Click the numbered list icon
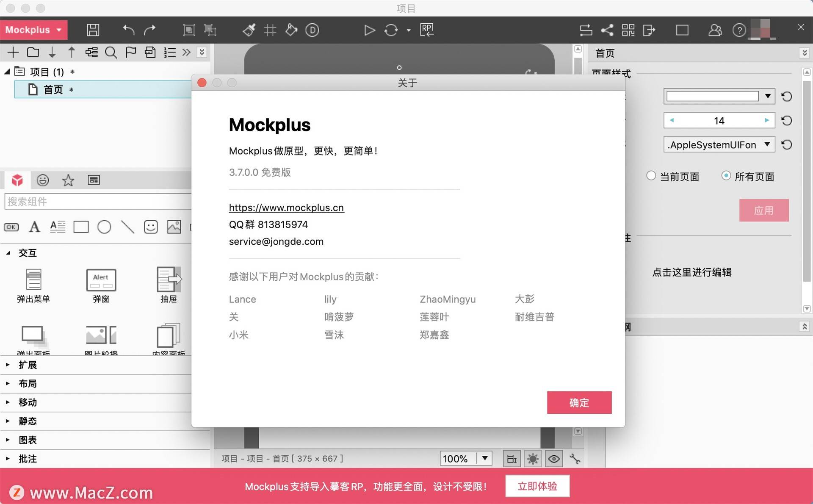 [x=170, y=52]
